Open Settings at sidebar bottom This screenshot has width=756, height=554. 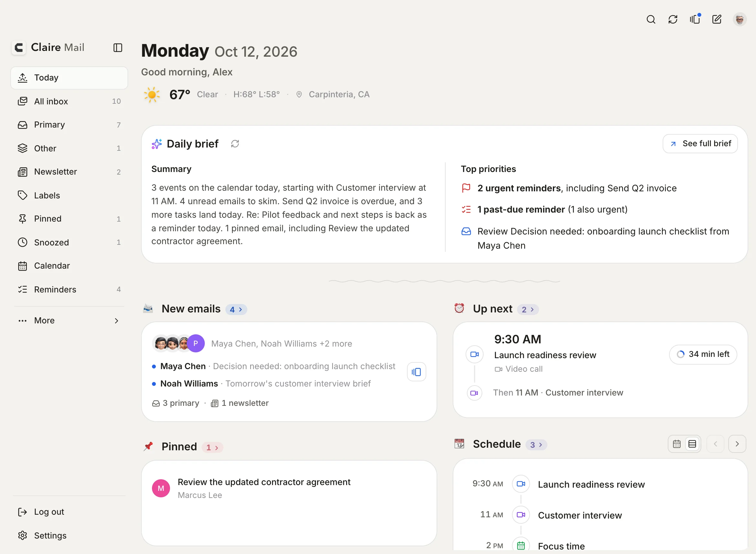tap(69, 535)
